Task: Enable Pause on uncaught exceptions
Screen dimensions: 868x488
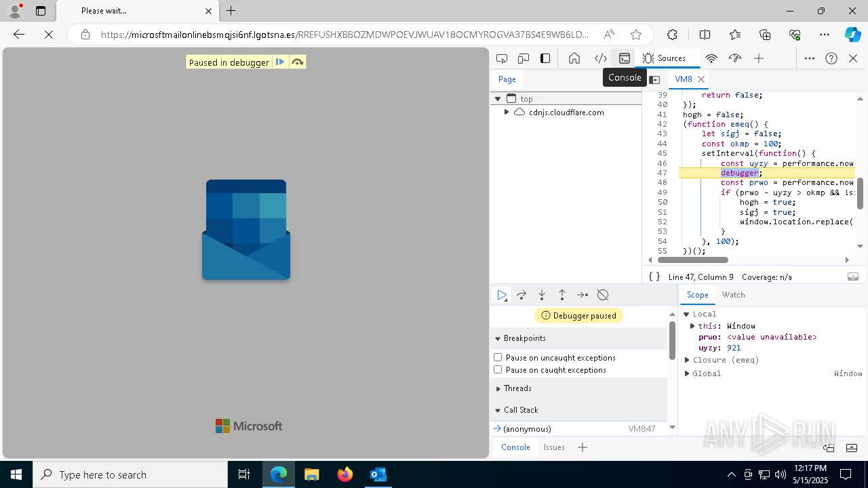Action: coord(498,357)
